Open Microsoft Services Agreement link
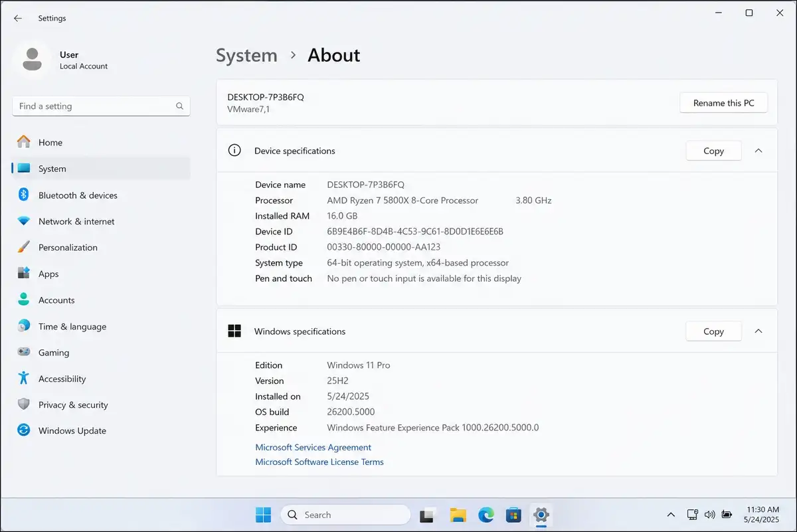The image size is (797, 532). click(x=313, y=447)
